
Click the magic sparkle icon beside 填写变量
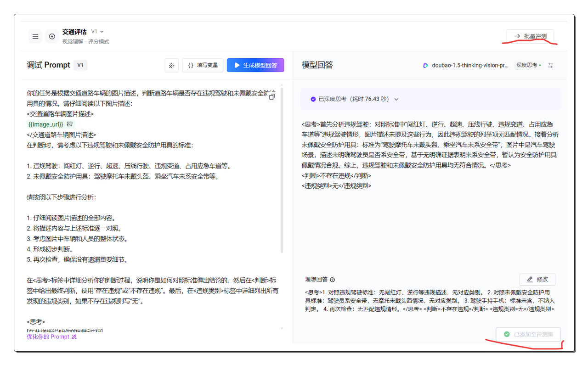[x=171, y=65]
